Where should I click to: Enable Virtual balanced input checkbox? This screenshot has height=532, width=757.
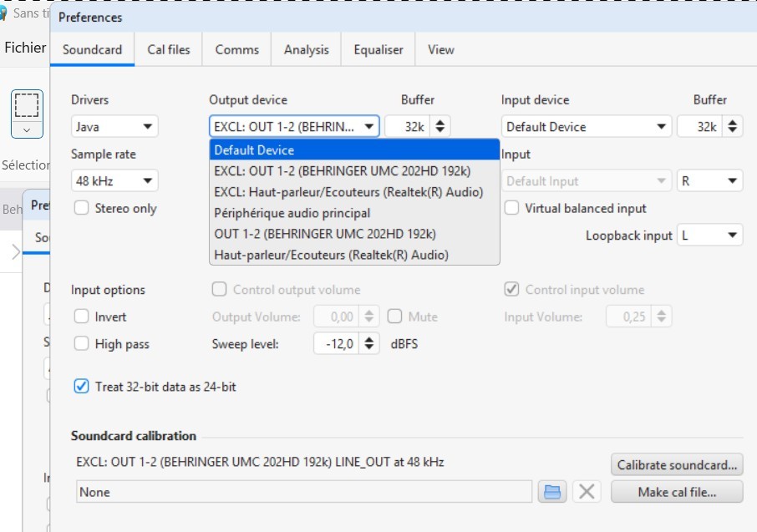[x=511, y=208]
